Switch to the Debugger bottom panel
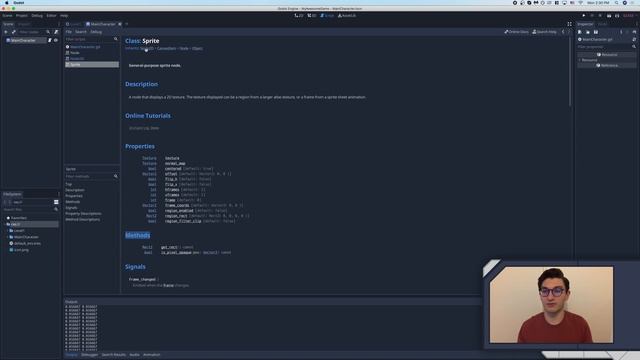 pyautogui.click(x=89, y=355)
